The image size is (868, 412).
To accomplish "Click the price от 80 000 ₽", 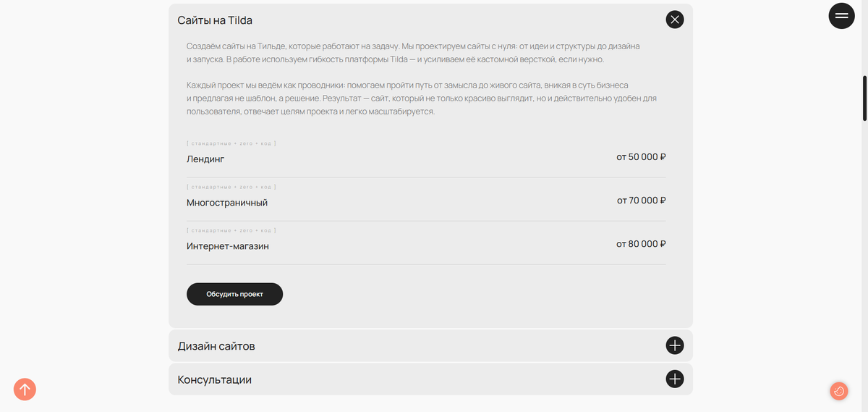I will tap(641, 244).
